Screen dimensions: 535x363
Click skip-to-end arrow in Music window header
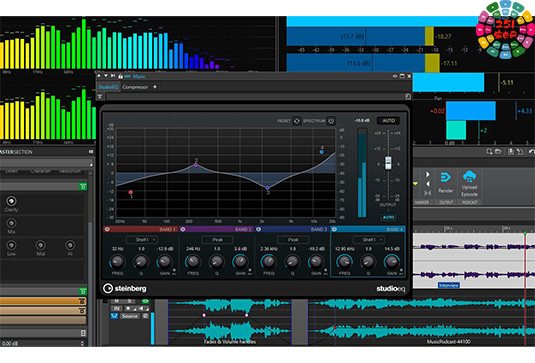(113, 76)
